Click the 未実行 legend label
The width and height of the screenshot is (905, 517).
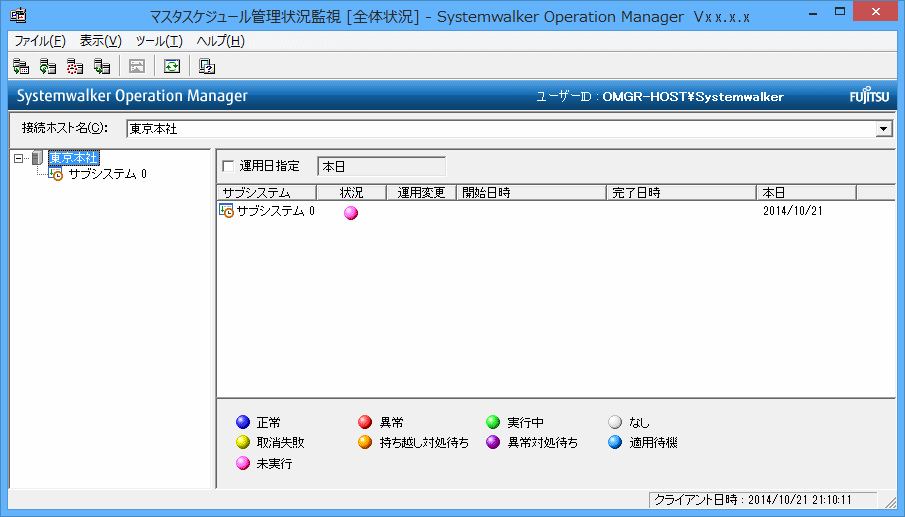[275, 463]
